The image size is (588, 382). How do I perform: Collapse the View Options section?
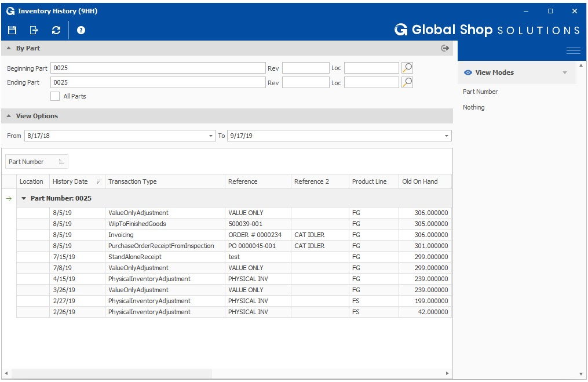[9, 116]
